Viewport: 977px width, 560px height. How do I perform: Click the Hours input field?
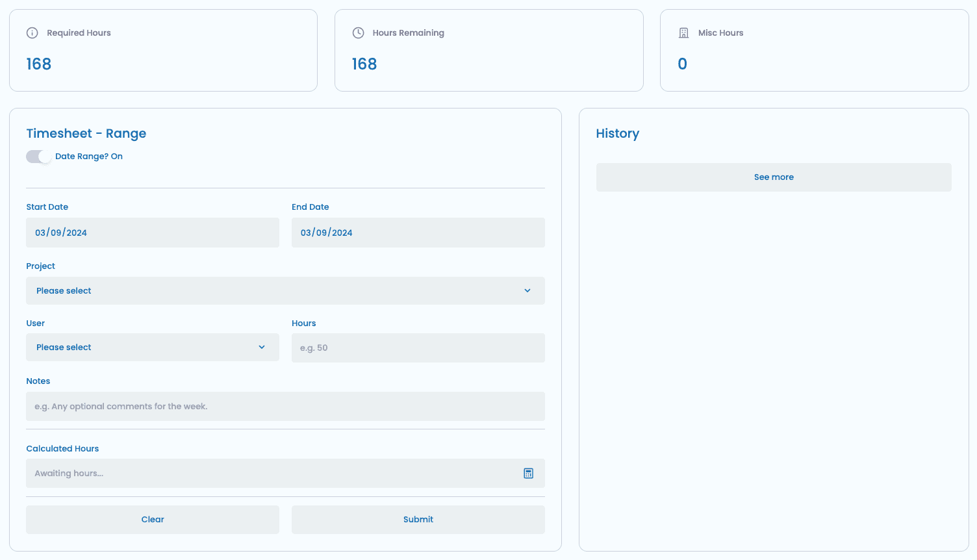pyautogui.click(x=418, y=348)
